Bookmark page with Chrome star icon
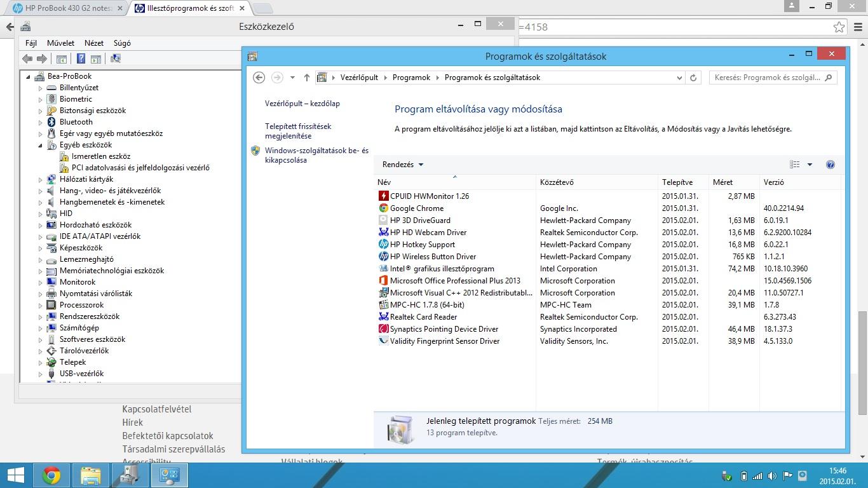 pyautogui.click(x=839, y=27)
